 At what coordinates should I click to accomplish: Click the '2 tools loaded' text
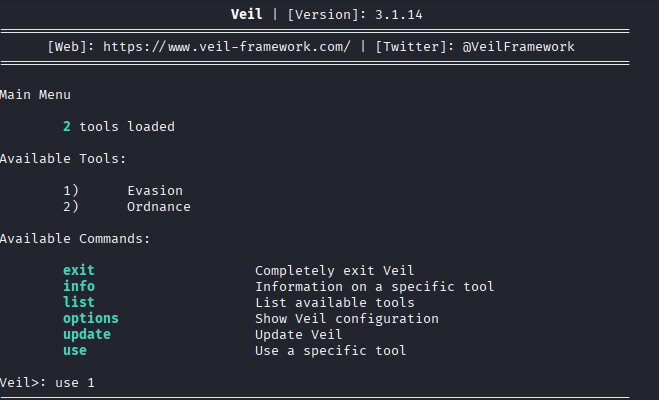point(118,127)
